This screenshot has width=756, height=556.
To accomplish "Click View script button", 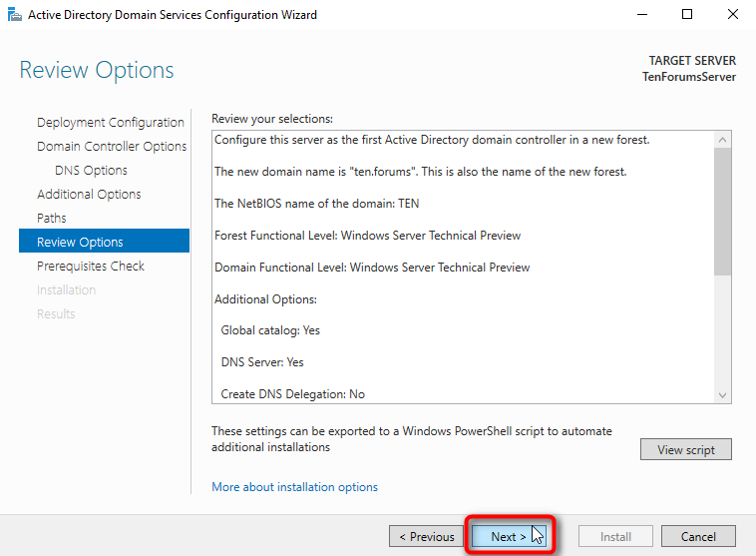I will tap(685, 449).
